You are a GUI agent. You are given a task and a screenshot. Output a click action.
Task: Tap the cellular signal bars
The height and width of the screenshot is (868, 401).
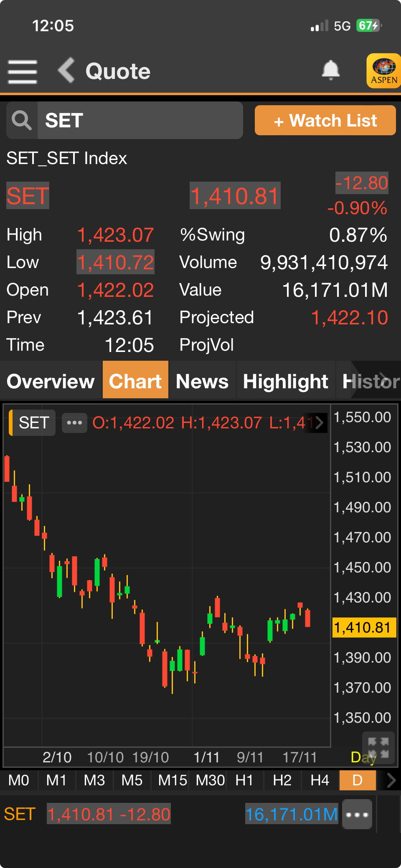click(320, 26)
